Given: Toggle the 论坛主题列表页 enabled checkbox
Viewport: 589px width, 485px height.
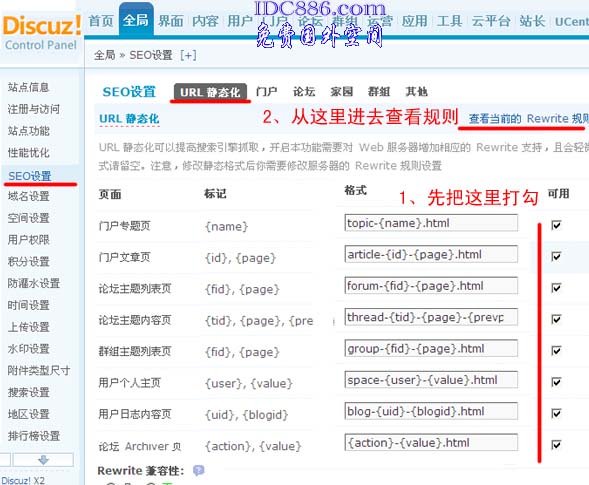Looking at the screenshot, I should (556, 288).
